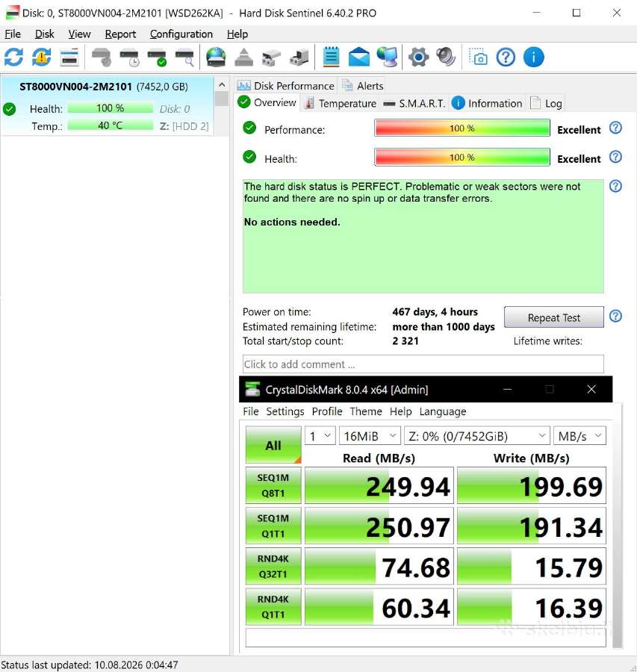This screenshot has width=637, height=672.
Task: Open the 16MiB test size dropdown
Action: click(x=370, y=436)
